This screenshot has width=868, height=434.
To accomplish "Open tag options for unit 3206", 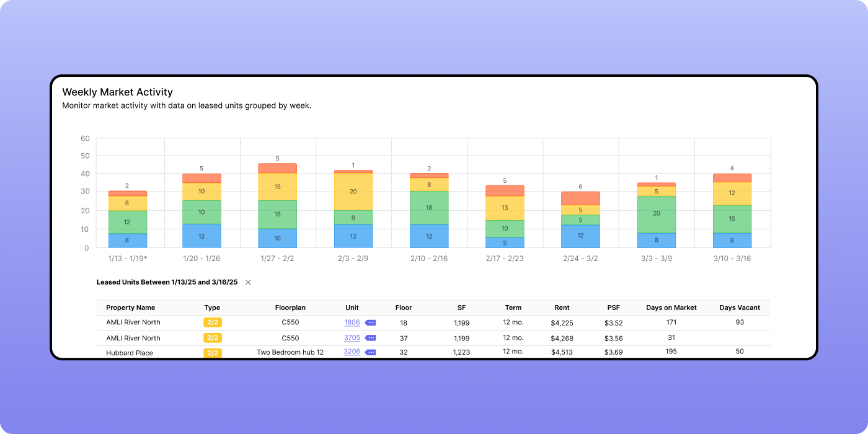I will tap(370, 352).
